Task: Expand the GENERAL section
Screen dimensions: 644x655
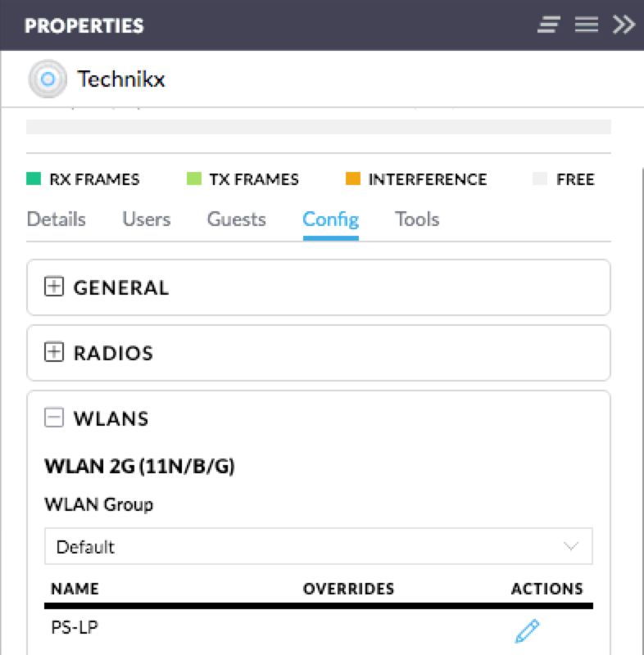Action: [x=121, y=287]
